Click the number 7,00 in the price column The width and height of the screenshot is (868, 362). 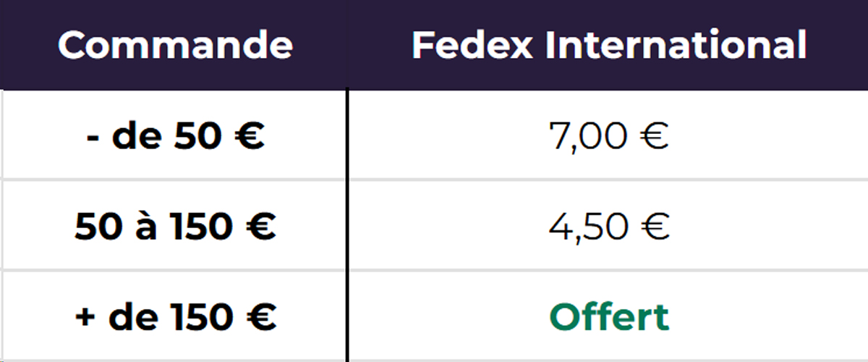pyautogui.click(x=587, y=137)
